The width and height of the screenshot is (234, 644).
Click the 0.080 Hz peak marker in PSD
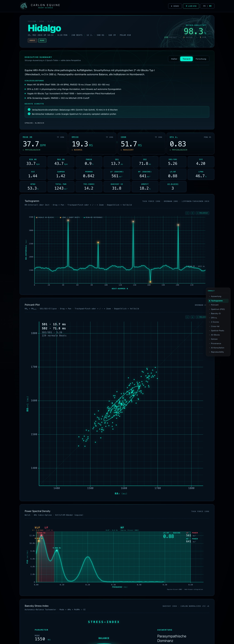tap(57, 550)
